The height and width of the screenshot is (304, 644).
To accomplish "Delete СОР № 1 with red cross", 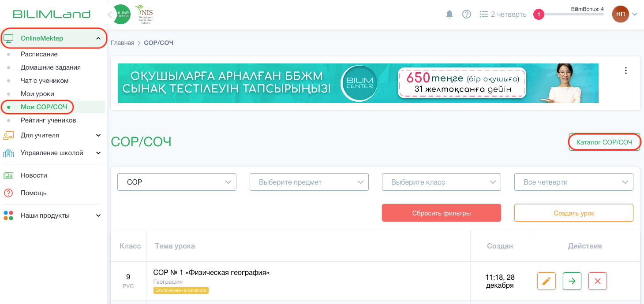I will click(598, 281).
